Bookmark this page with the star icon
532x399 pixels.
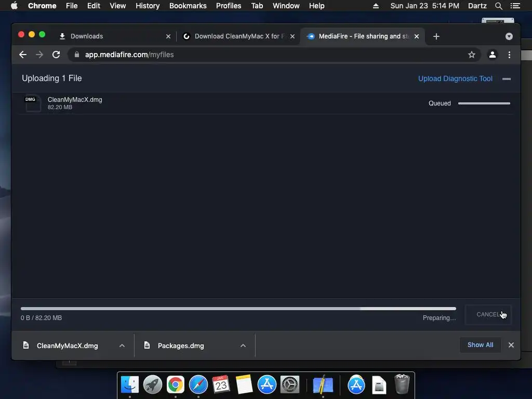pyautogui.click(x=472, y=55)
